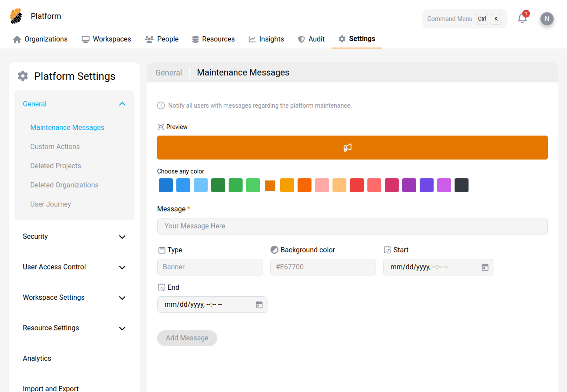Collapse the General settings section
Image resolution: width=567 pixels, height=392 pixels.
122,104
